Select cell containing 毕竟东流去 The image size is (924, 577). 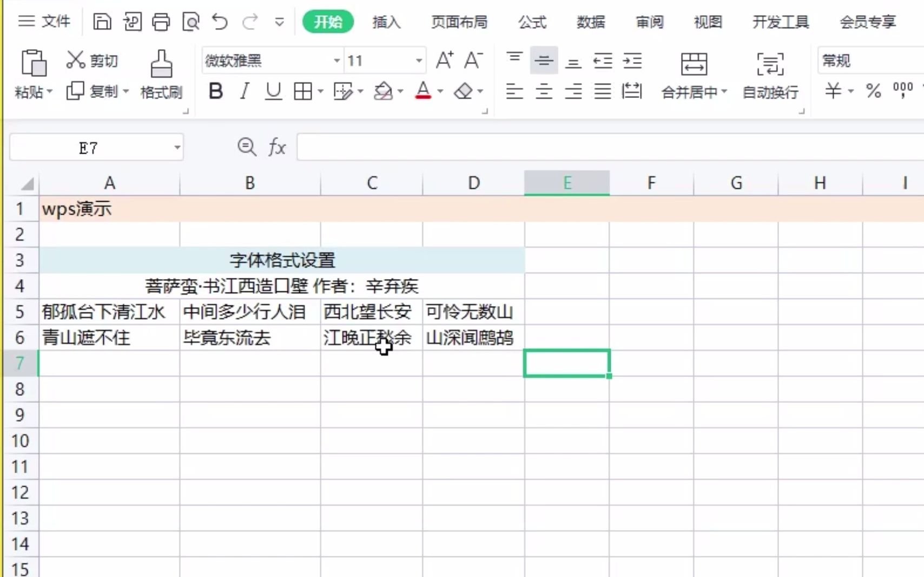250,338
